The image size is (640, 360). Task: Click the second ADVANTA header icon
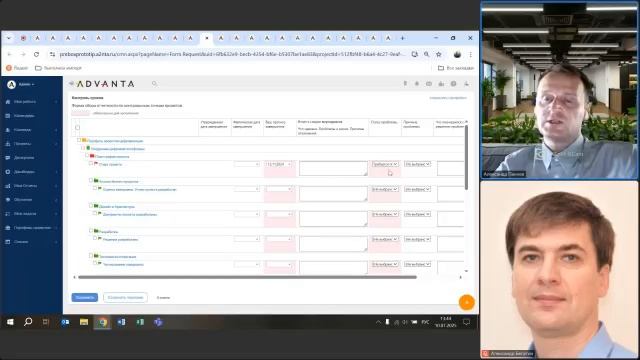[417, 84]
